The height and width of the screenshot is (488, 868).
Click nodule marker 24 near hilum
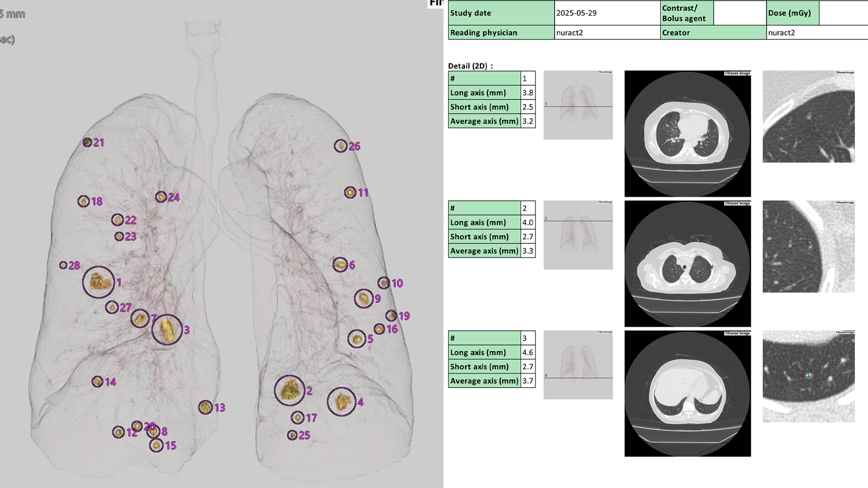(161, 197)
